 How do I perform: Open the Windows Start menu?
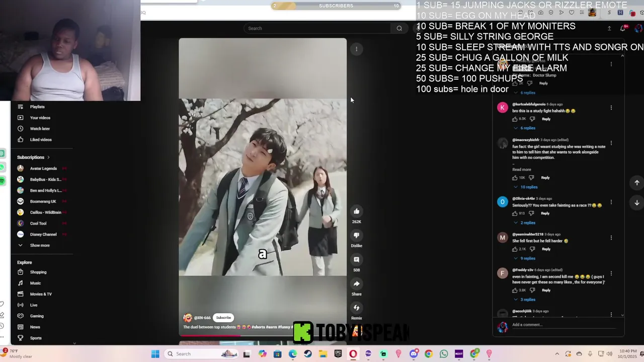(155, 354)
